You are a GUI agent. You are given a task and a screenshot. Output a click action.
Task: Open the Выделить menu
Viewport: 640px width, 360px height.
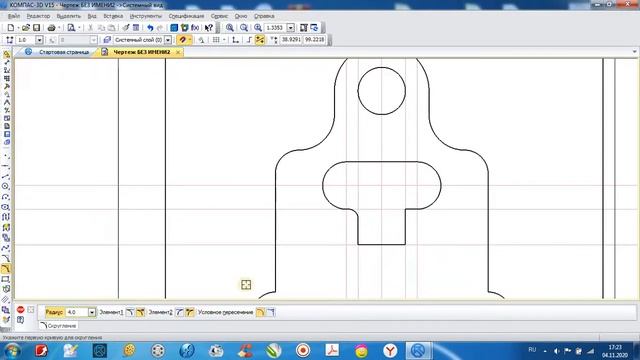point(69,16)
